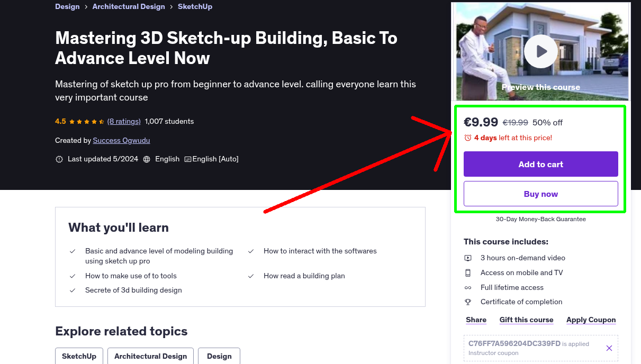641x364 pixels.
Task: Click the chevron after Architectural Design breadcrumb
Action: click(171, 7)
